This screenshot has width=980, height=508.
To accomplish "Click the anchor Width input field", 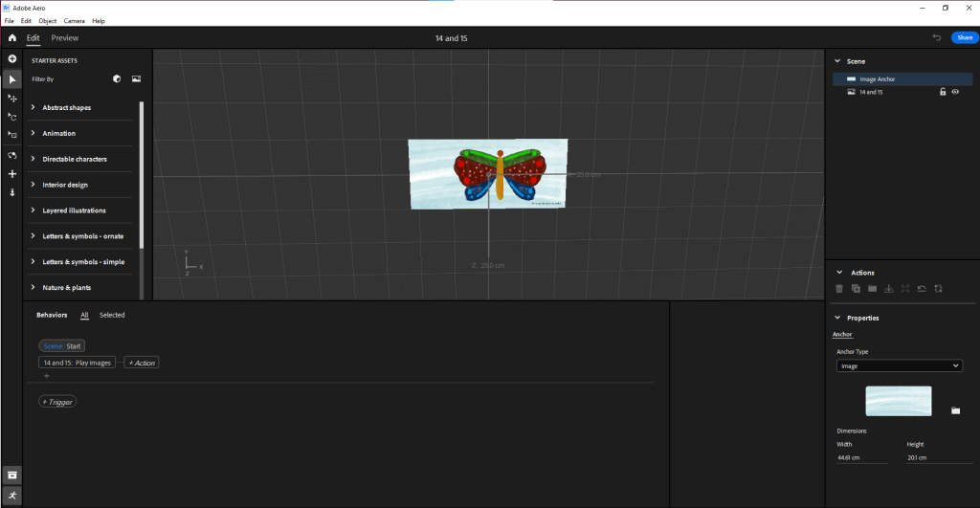I will 861,458.
